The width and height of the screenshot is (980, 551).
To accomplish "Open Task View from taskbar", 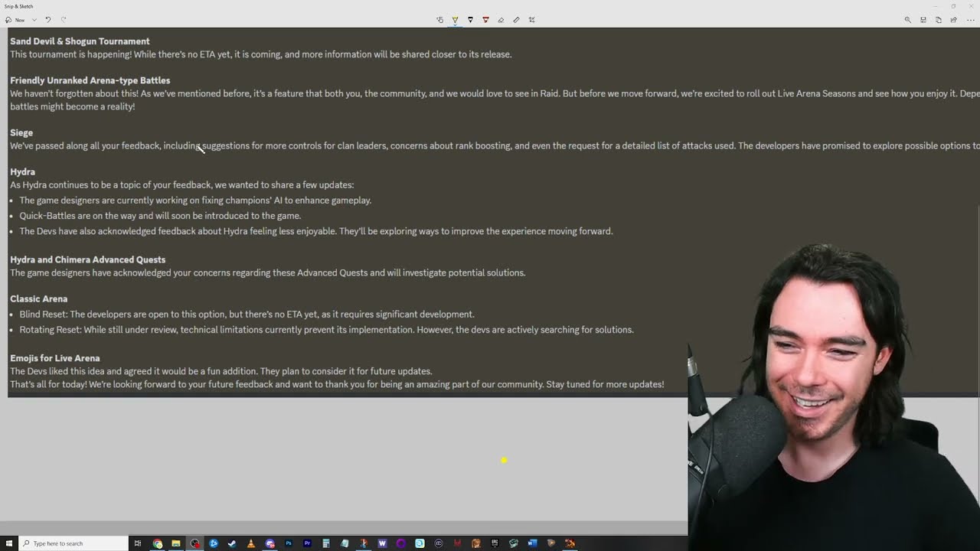I will pyautogui.click(x=138, y=543).
